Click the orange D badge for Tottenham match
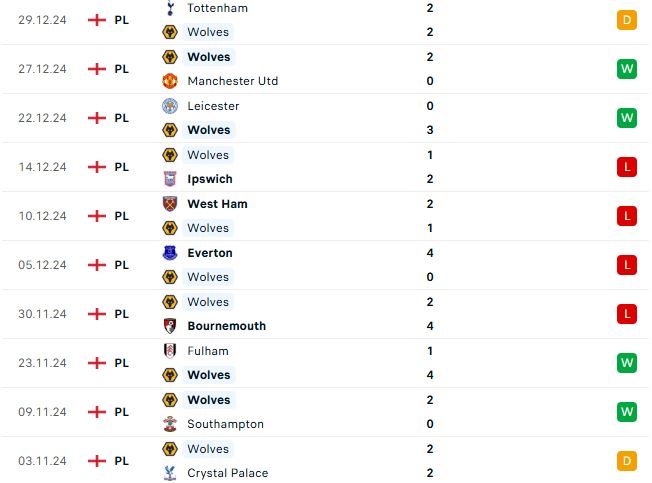 (627, 20)
